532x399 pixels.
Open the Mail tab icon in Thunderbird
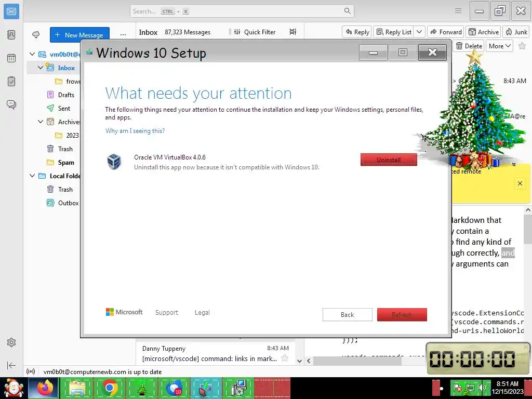[11, 11]
